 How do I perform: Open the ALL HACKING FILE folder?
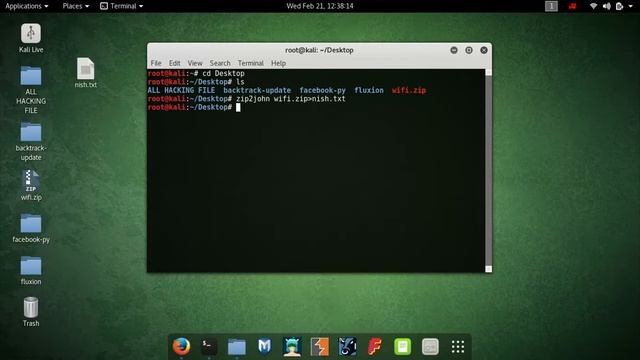[x=31, y=89]
